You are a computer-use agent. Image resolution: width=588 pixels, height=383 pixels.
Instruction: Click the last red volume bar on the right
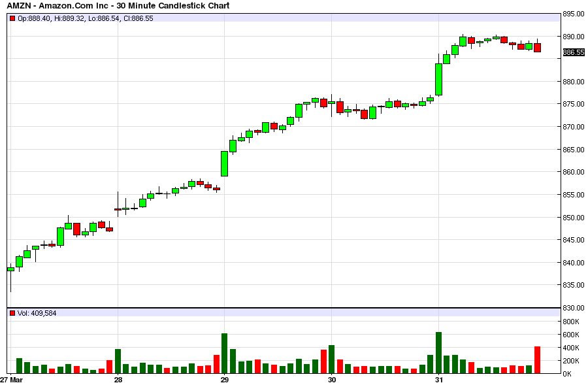(537, 359)
